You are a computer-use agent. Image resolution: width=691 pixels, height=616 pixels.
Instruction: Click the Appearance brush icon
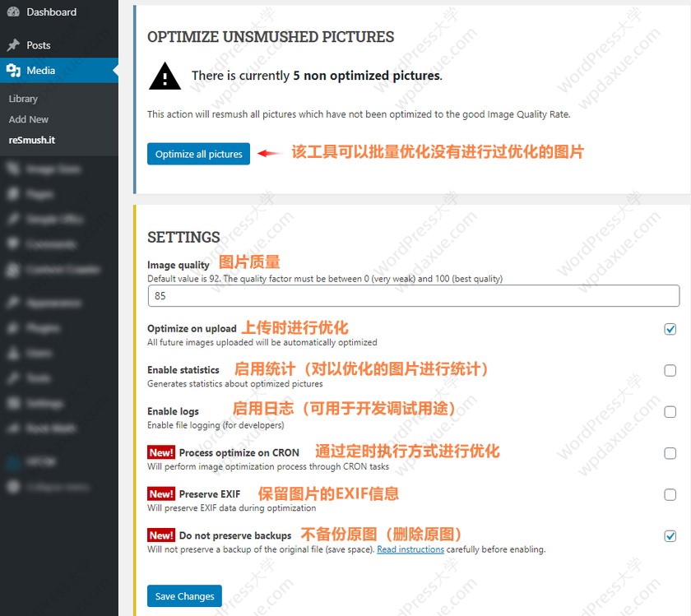tap(13, 303)
